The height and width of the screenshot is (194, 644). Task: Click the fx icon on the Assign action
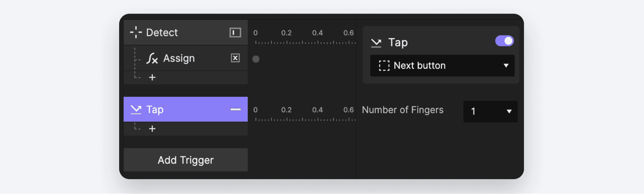pyautogui.click(x=151, y=58)
